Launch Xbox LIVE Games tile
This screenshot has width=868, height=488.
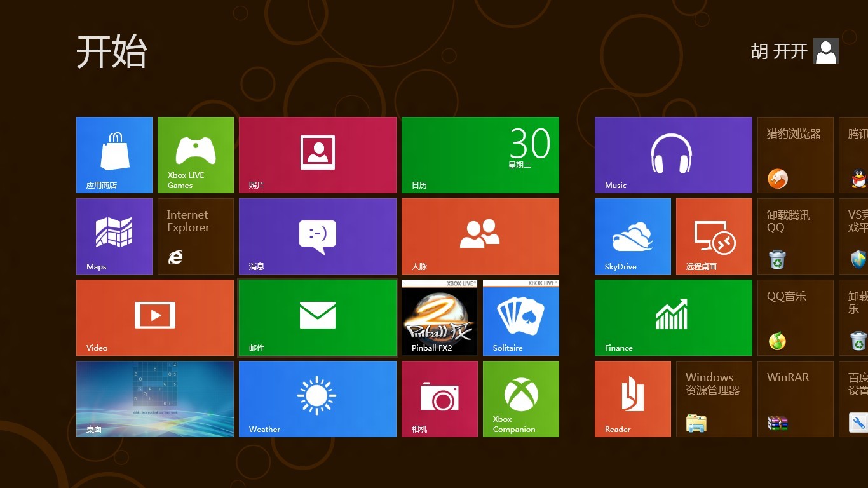(196, 155)
